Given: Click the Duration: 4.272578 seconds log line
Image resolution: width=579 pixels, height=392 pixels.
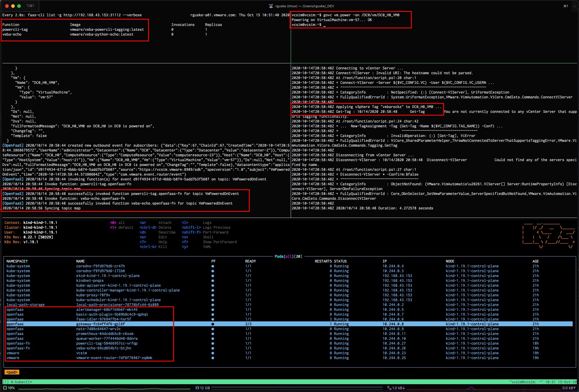Looking at the screenshot, I should 362,208.
